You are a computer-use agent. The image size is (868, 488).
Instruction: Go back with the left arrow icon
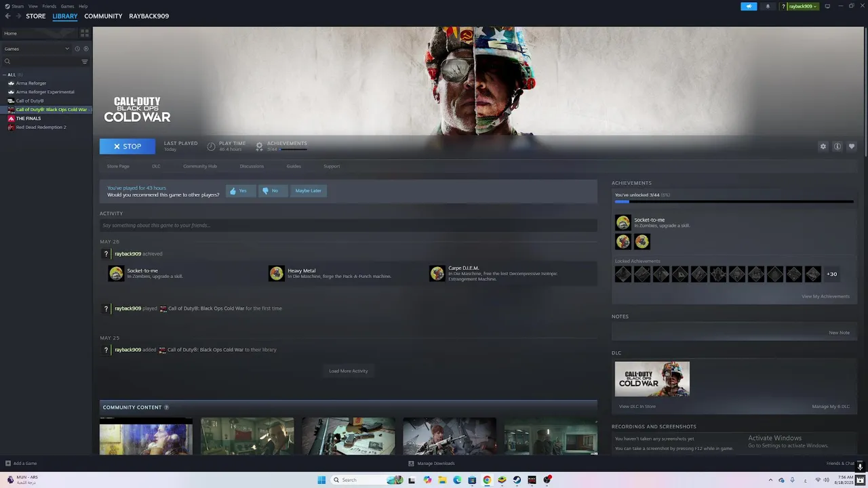pos(8,16)
